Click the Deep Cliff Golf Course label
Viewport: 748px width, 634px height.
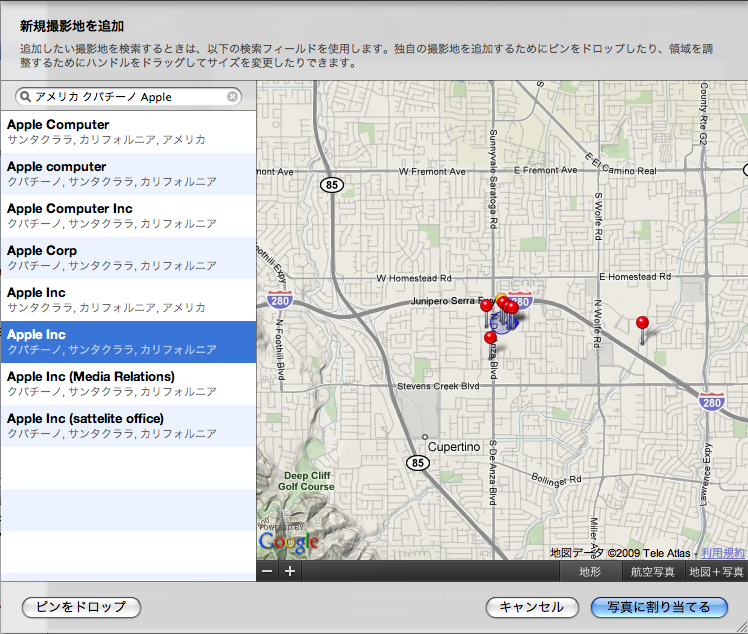pyautogui.click(x=306, y=481)
